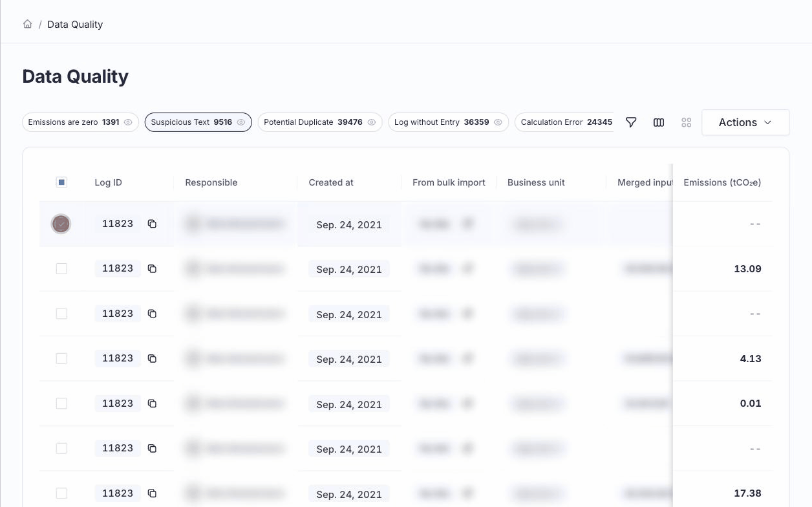
Task: Click Sep. 24, 2021 date in the 13.09 row
Action: pyautogui.click(x=349, y=270)
